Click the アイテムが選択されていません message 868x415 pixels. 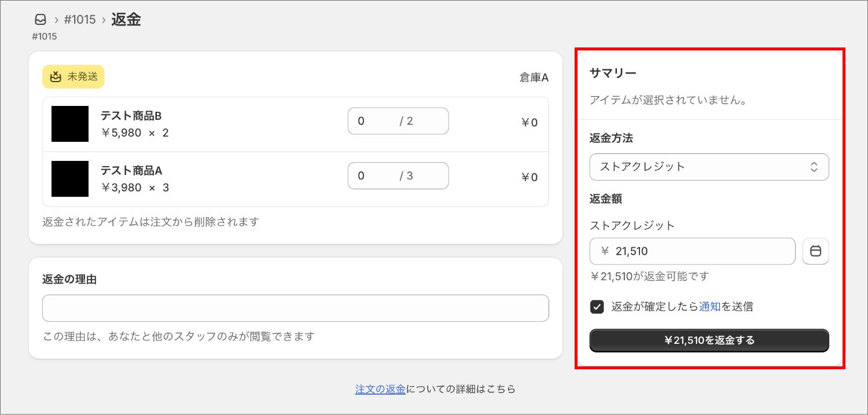pyautogui.click(x=668, y=100)
